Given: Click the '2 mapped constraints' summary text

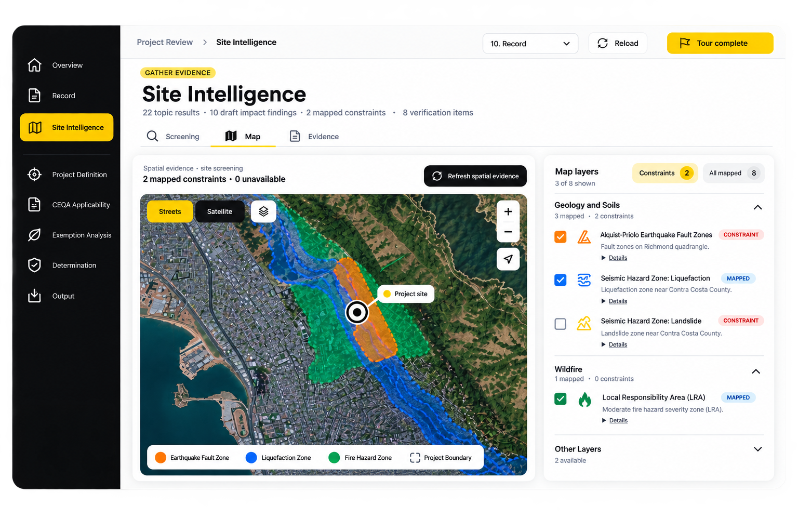Looking at the screenshot, I should pos(346,113).
